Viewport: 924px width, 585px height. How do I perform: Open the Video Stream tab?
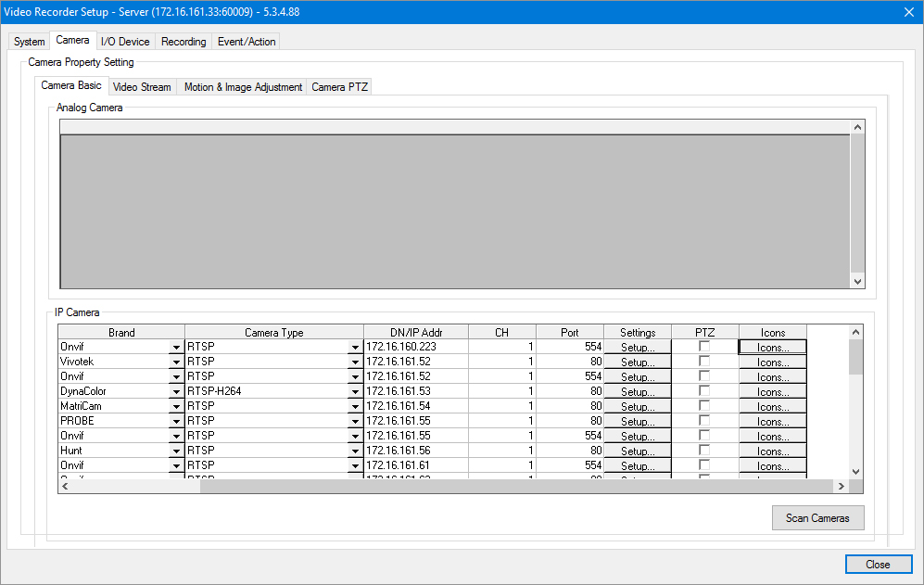click(x=142, y=87)
